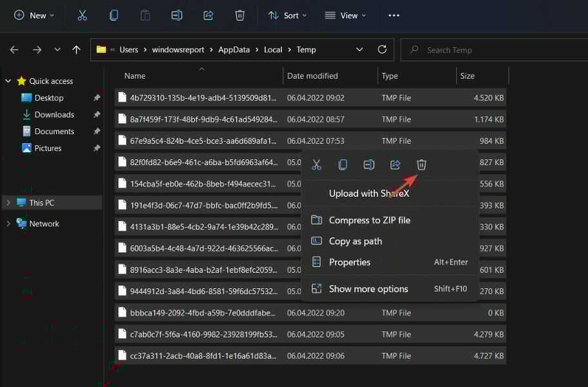The width and height of the screenshot is (588, 387).
Task: Expand the address bar history dropdown
Action: 360,50
